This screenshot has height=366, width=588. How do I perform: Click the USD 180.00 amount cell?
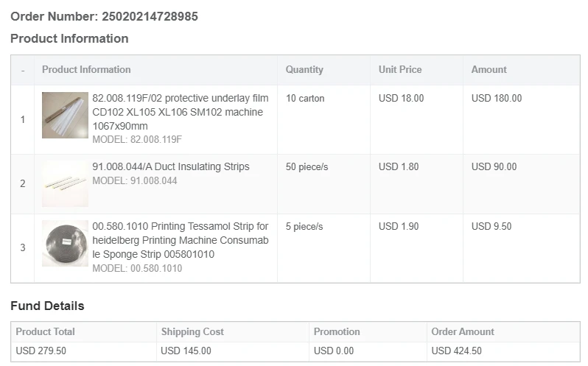pos(497,98)
